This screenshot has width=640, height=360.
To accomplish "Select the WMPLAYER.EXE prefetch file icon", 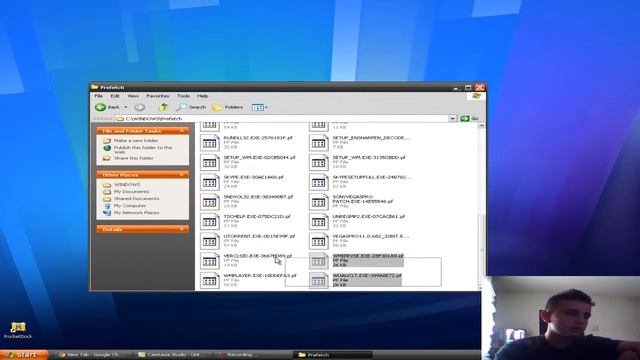I will point(210,280).
